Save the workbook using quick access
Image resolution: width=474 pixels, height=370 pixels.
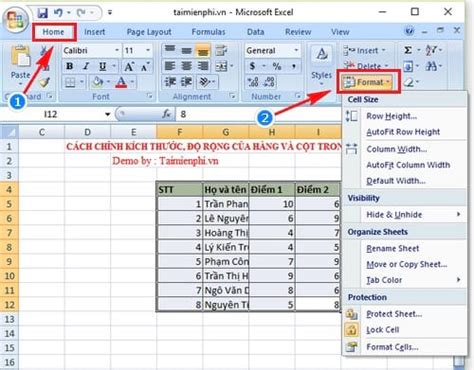click(42, 13)
